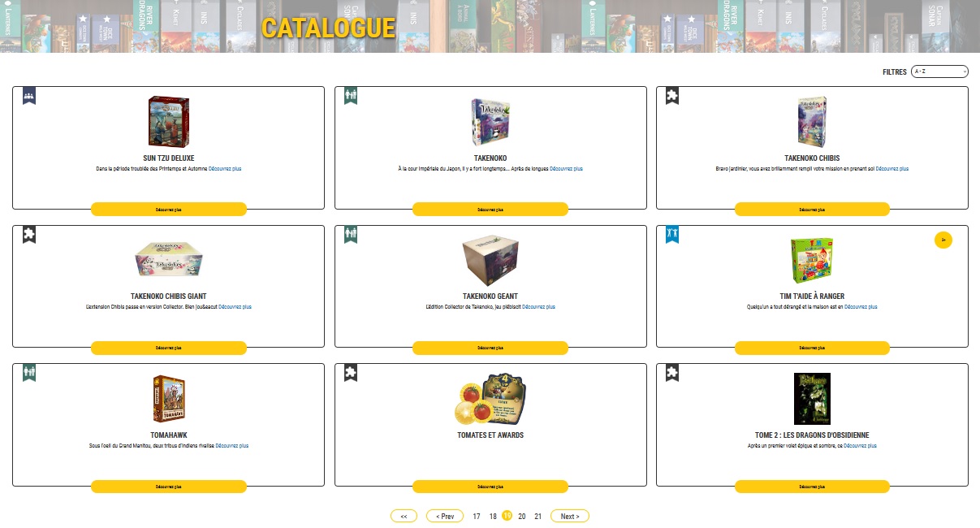The width and height of the screenshot is (980, 528).
Task: Click the TAKENOKO GEANT title
Action: pos(490,296)
